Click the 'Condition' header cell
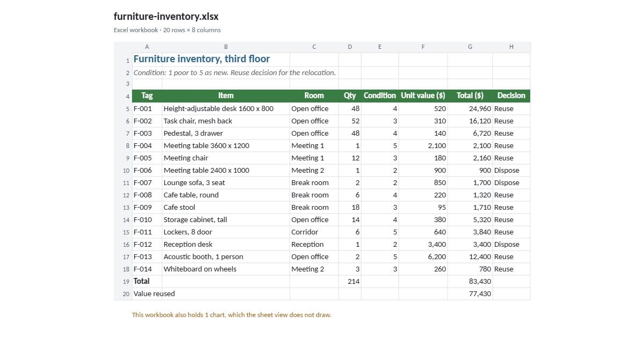The image size is (644, 338). 380,95
